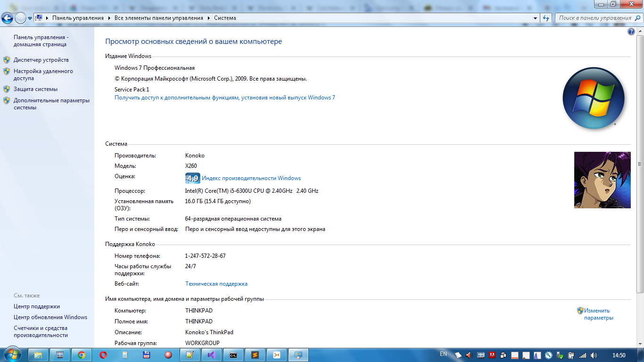Click the red-green graph meter tray icon
The height and width of the screenshot is (362, 644).
[526, 355]
